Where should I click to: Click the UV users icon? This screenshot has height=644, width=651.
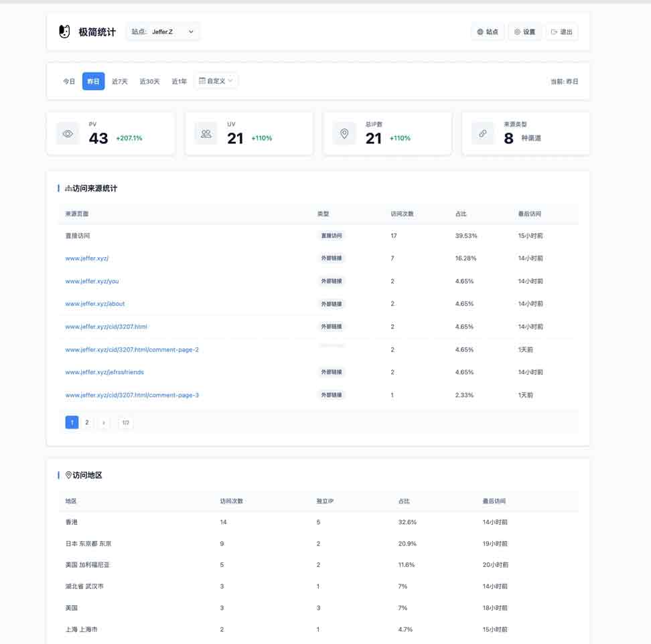coord(206,134)
